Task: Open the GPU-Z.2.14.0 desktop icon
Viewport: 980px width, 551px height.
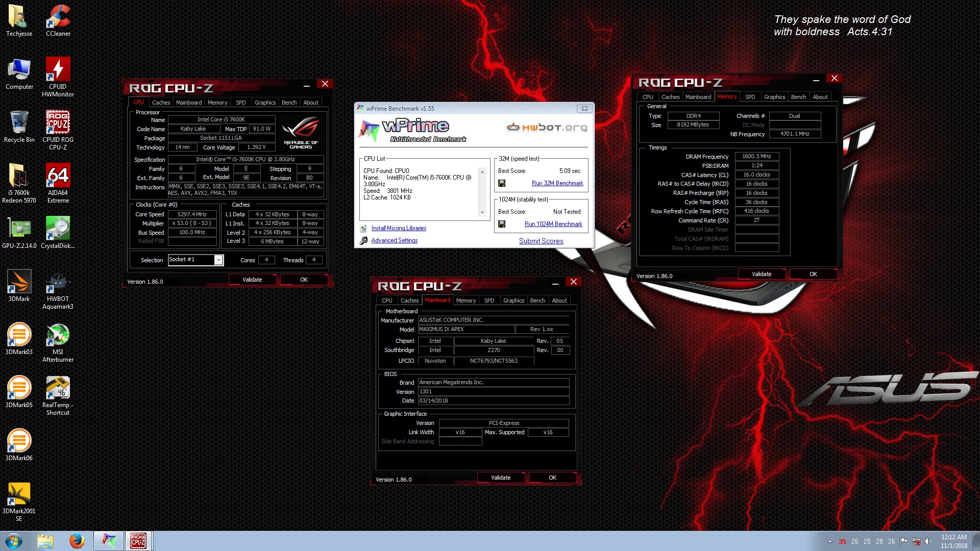Action: pyautogui.click(x=19, y=233)
